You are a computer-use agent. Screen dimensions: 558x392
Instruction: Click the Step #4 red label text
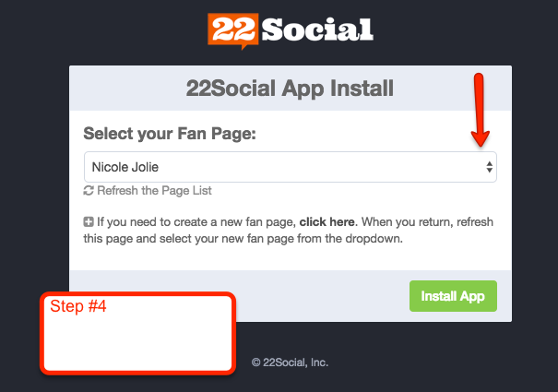pos(77,306)
